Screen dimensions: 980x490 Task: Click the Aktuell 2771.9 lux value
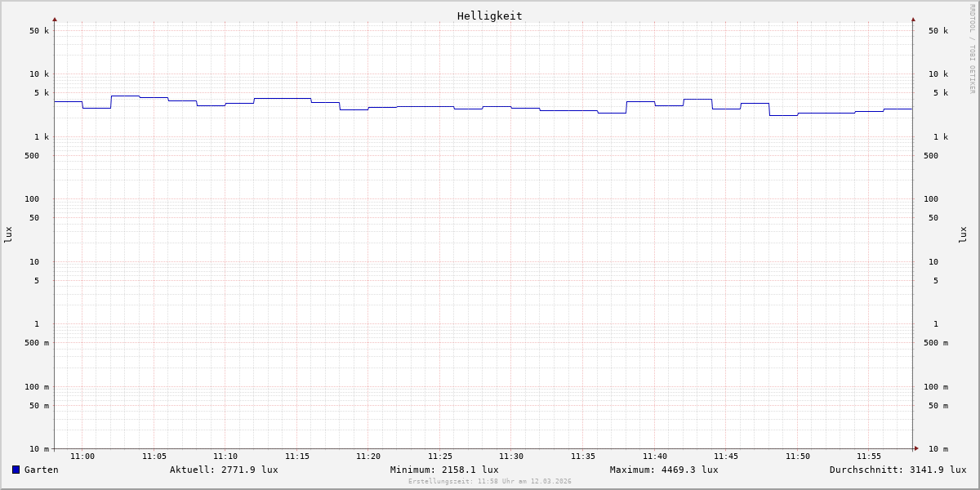coord(224,470)
